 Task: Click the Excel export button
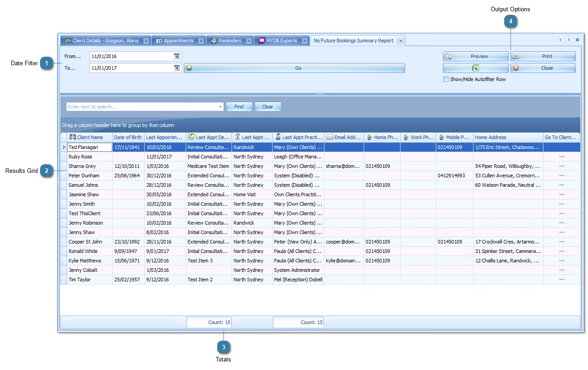[476, 68]
